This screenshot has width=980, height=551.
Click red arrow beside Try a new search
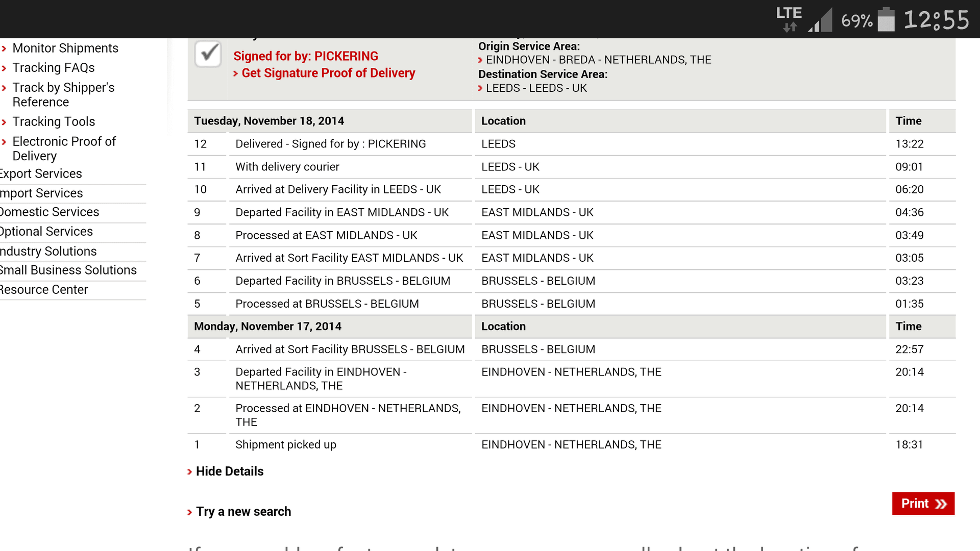click(x=189, y=512)
